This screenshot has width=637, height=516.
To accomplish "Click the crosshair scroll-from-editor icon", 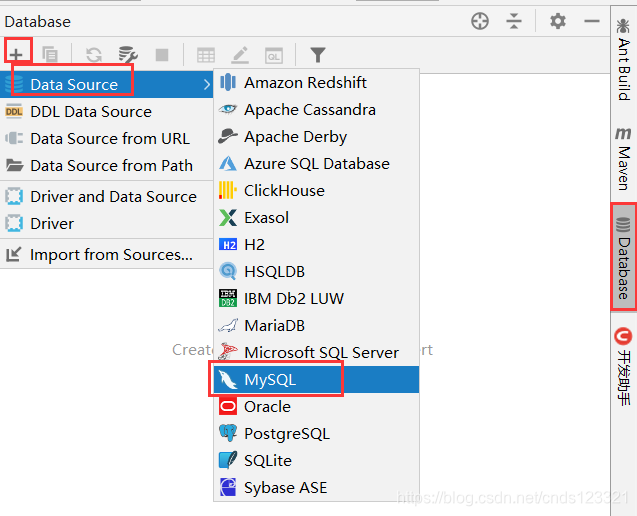I will coord(480,21).
